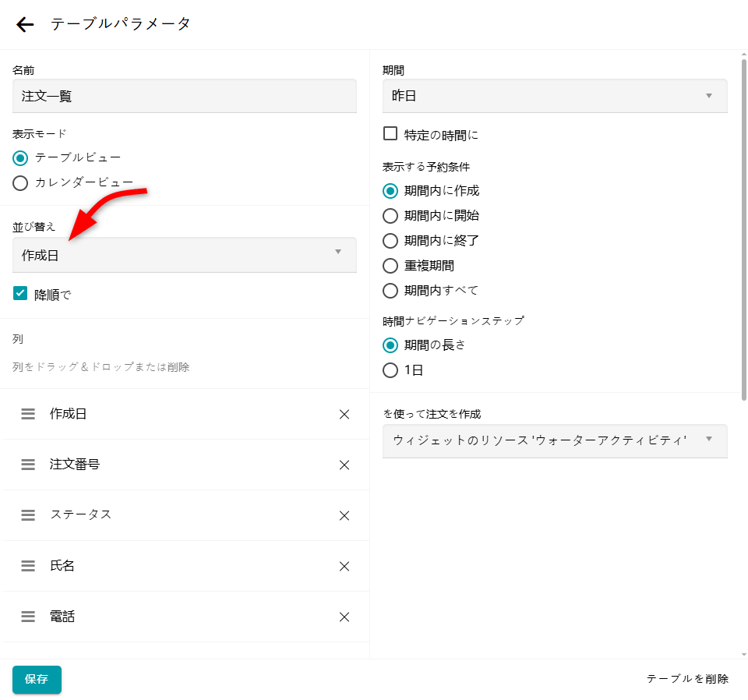The width and height of the screenshot is (748, 700).
Task: Remove the 作成日 column with X
Action: coord(344,415)
